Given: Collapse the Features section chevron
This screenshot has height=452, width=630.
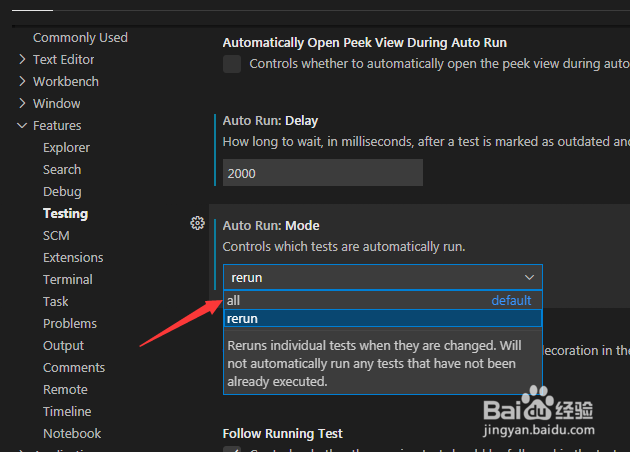Looking at the screenshot, I should pyautogui.click(x=22, y=126).
